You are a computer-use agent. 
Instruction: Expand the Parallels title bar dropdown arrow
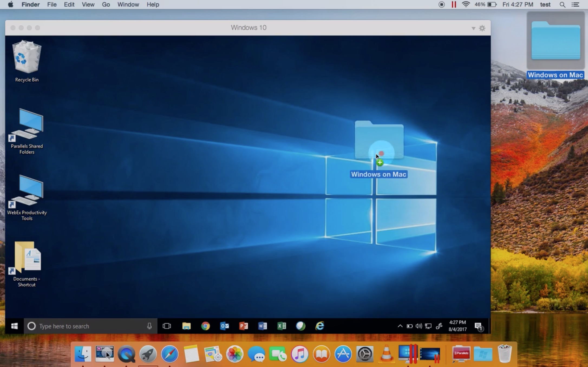tap(473, 28)
